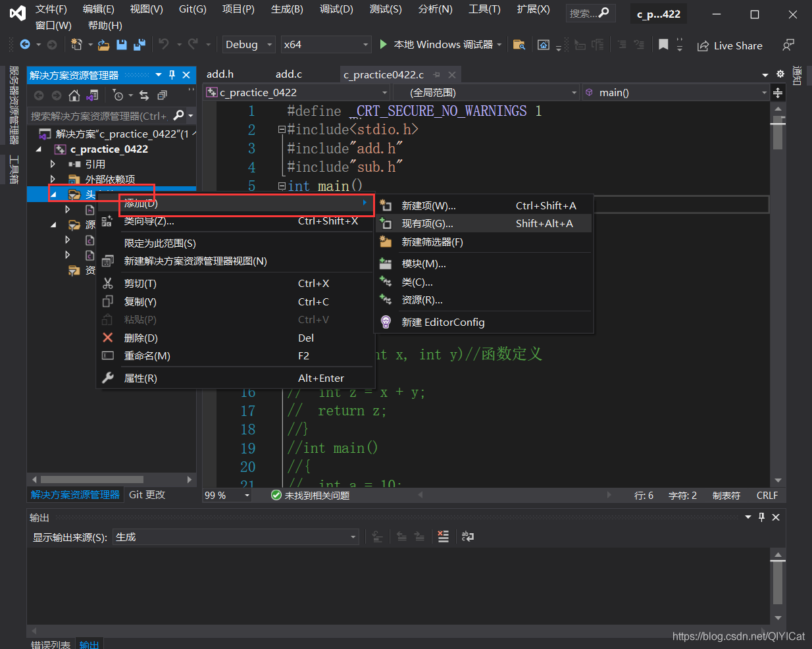Click the editor vertical scrollbar thumb

(x=778, y=133)
